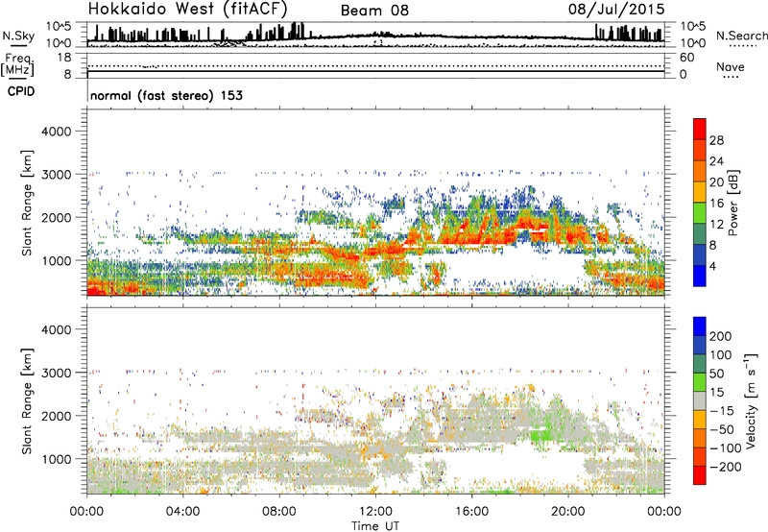This screenshot has height=532, width=768.
Task: Pick the red velocity swatch below -200
Action: 700,475
